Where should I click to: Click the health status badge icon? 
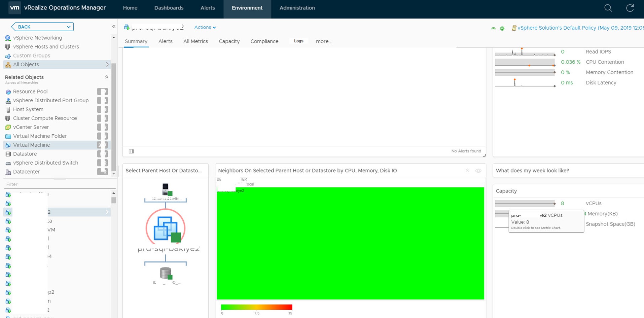pyautogui.click(x=493, y=28)
